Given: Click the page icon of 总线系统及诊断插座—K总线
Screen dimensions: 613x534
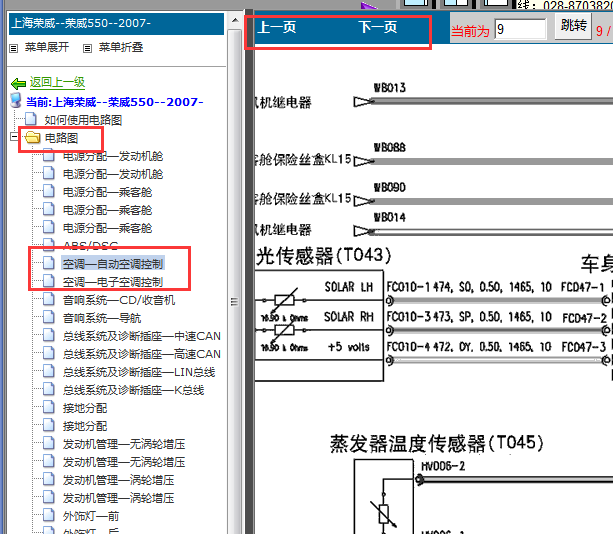Looking at the screenshot, I should (48, 389).
